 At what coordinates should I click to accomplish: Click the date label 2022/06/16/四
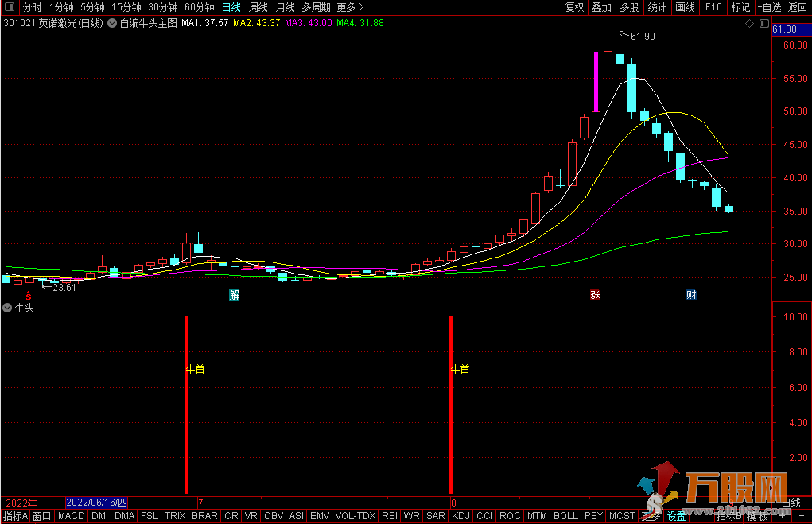97,503
